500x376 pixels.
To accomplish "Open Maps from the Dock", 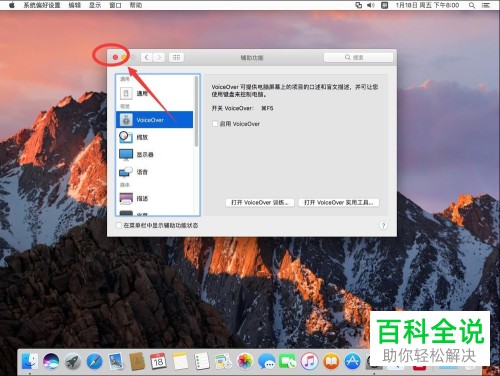I will (223, 361).
